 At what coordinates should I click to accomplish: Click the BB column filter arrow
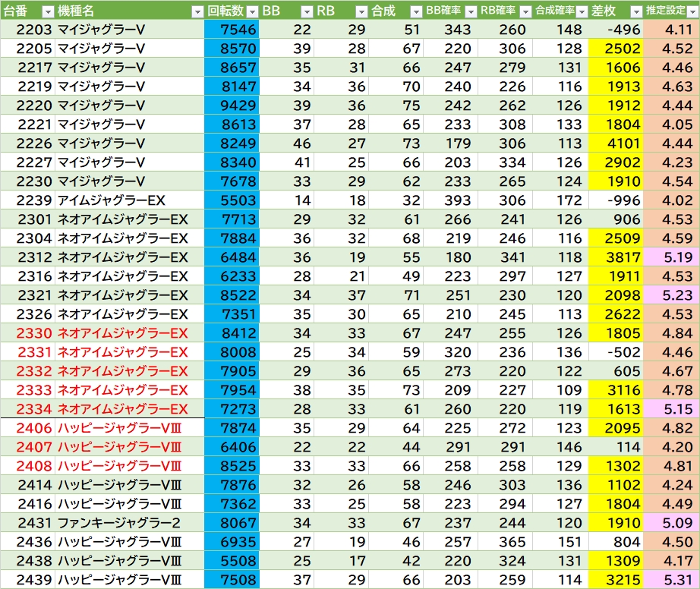(307, 11)
